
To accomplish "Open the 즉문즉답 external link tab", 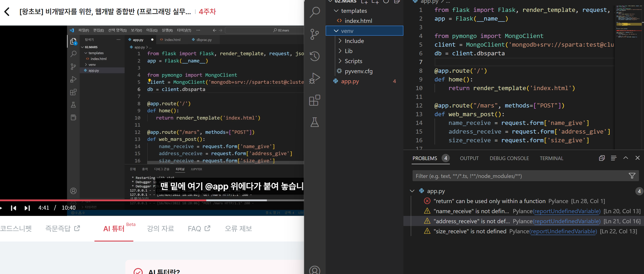I will pos(62,228).
